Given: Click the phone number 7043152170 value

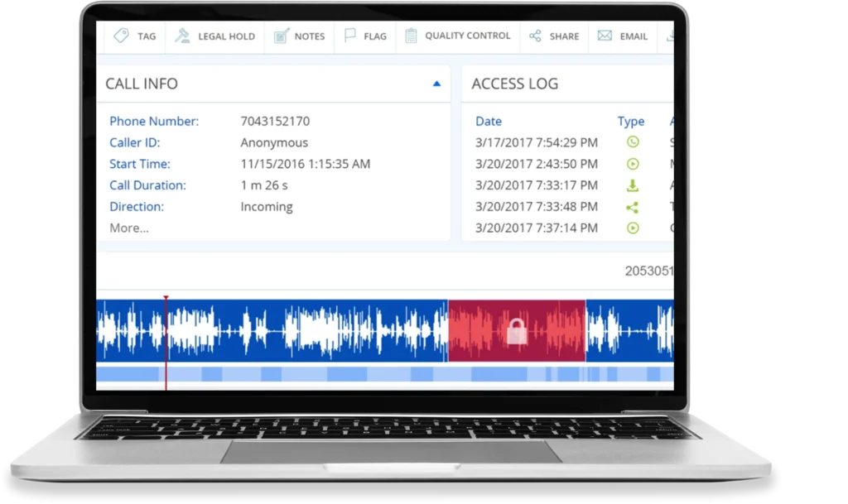Looking at the screenshot, I should point(274,121).
